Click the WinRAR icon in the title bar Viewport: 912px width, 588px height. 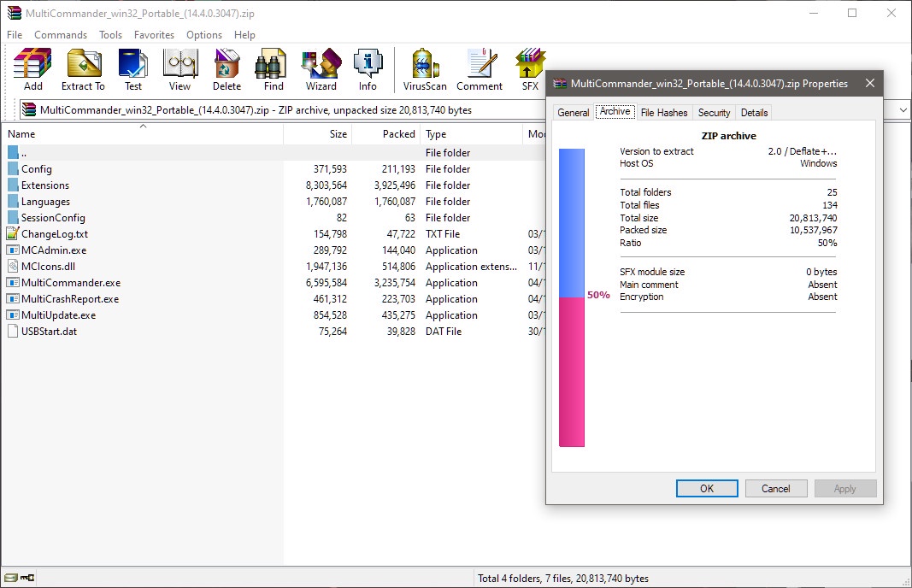(14, 13)
